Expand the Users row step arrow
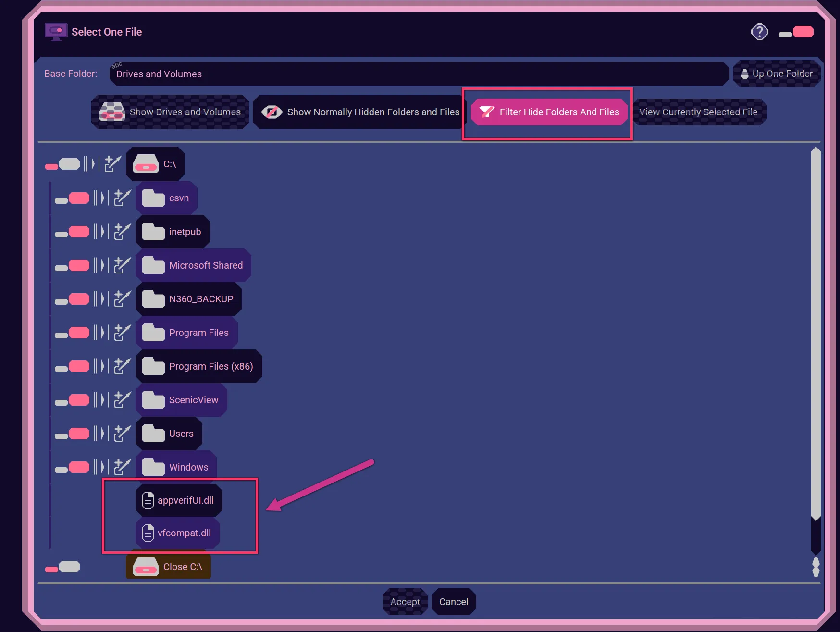 click(101, 433)
